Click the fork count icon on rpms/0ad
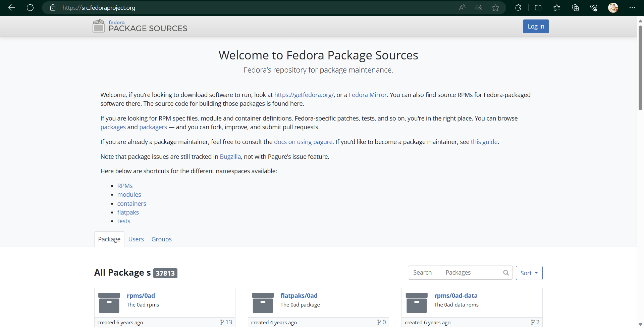This screenshot has height=328, width=644. (x=222, y=322)
